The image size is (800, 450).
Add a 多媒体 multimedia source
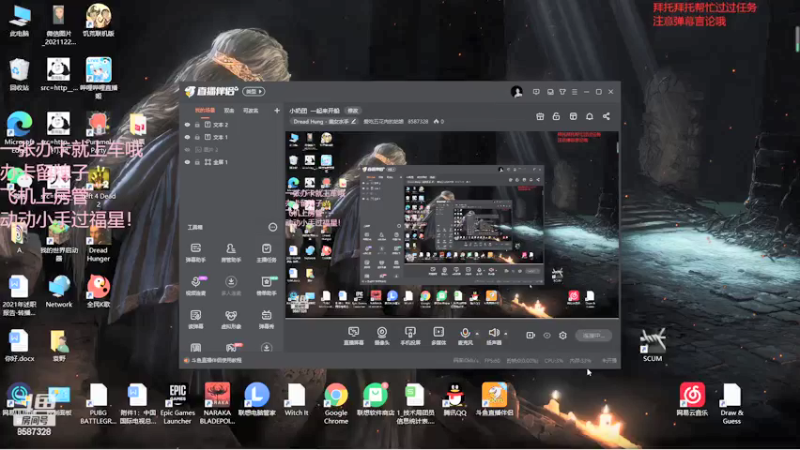(x=439, y=336)
